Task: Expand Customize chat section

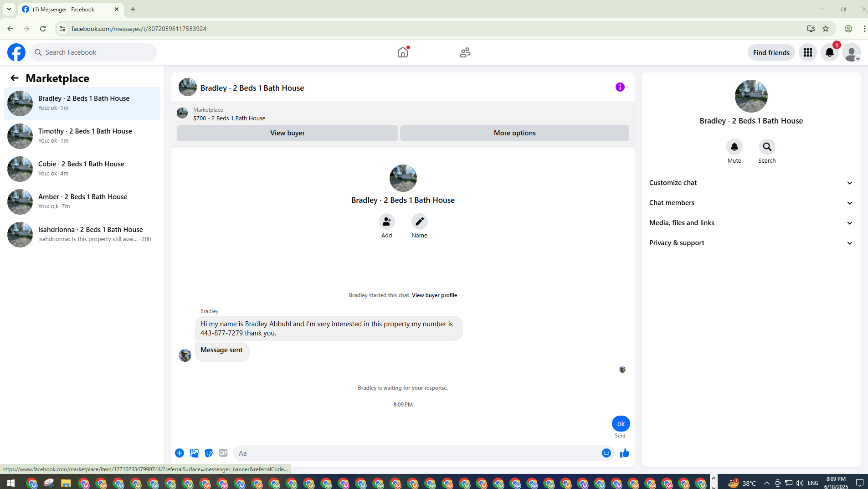Action: coord(751,183)
